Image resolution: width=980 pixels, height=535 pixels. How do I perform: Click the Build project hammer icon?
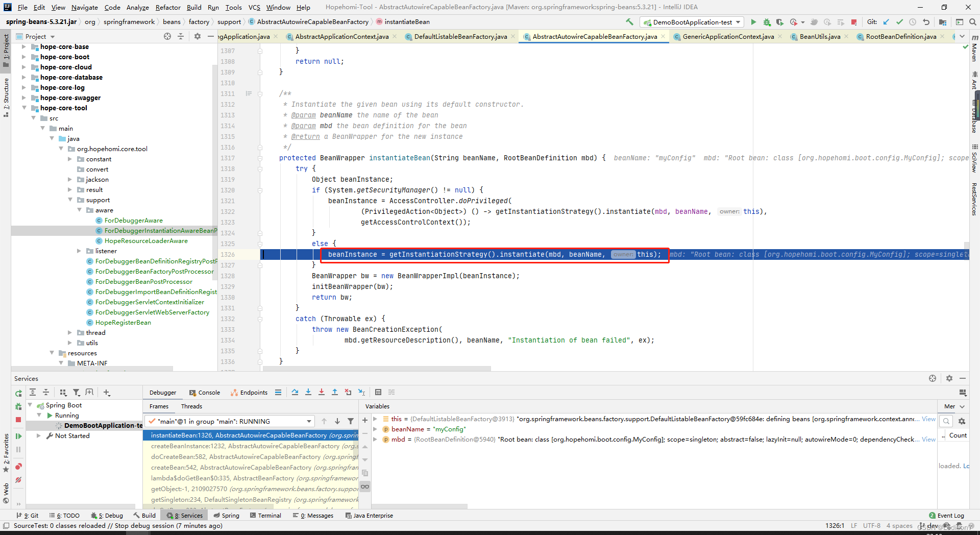629,22
